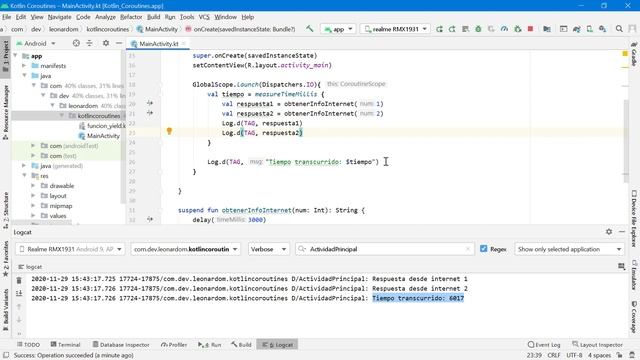The image size is (640, 360).
Task: Hide the Project panel with minus icon
Action: (119, 43)
